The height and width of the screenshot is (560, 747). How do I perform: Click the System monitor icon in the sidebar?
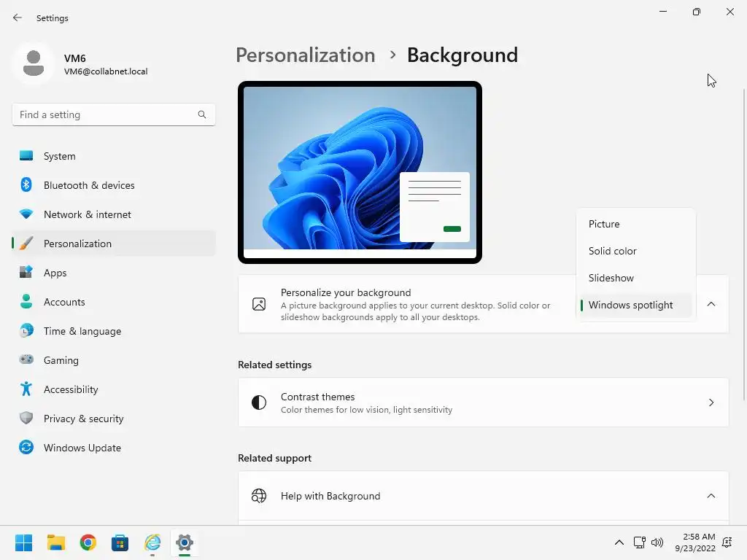click(26, 156)
